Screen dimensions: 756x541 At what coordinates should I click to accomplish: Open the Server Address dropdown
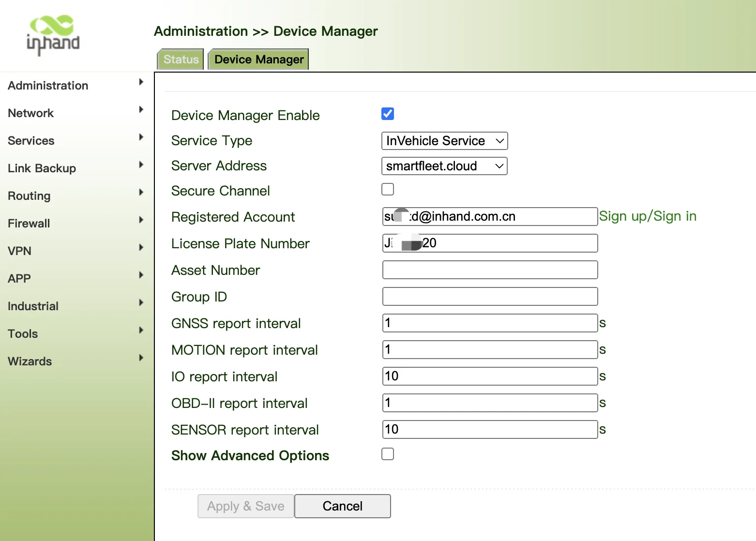[444, 166]
